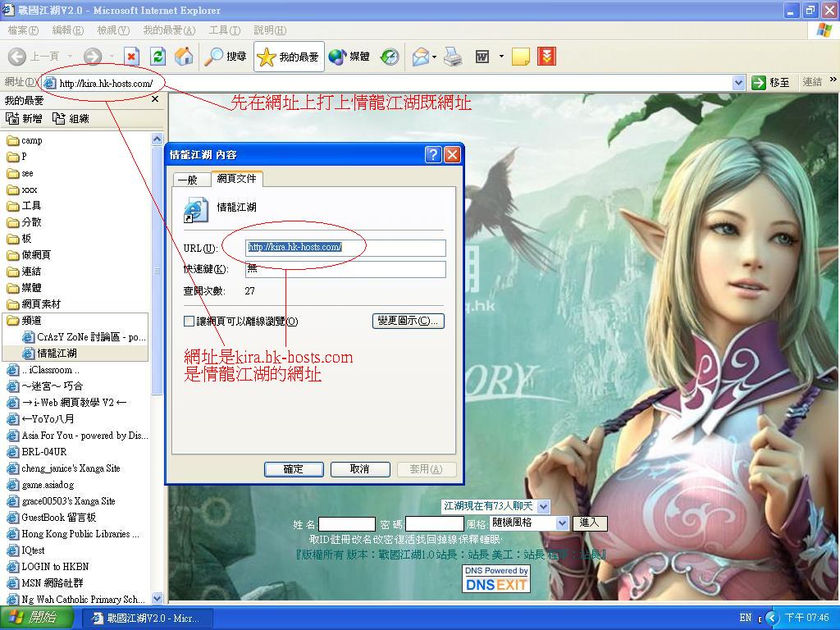
Task: Expand the chat count dropdown on page
Action: tap(543, 506)
